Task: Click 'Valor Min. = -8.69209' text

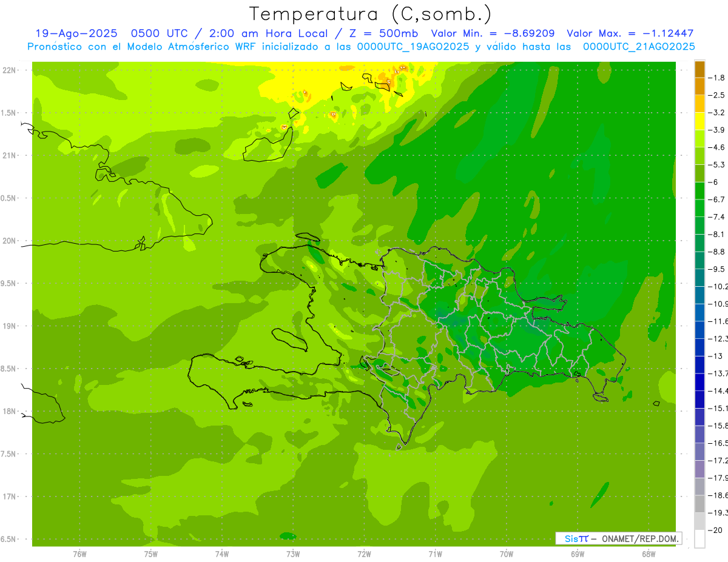Action: (493, 34)
